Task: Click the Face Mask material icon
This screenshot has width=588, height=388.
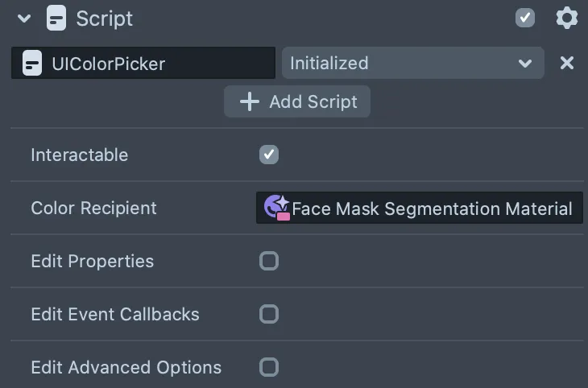Action: (x=277, y=208)
